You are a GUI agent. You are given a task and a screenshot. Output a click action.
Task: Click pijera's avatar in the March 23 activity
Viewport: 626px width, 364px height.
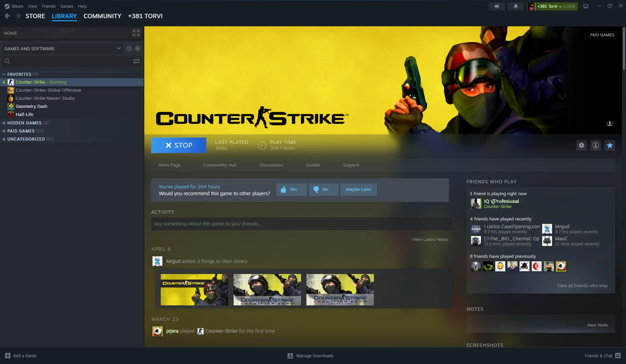click(x=157, y=331)
